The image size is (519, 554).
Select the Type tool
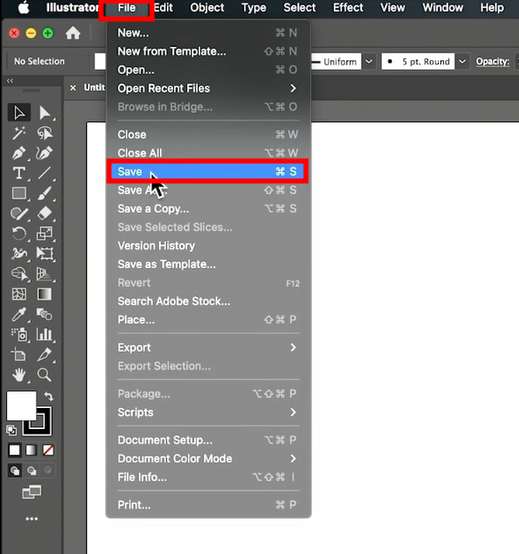click(19, 173)
